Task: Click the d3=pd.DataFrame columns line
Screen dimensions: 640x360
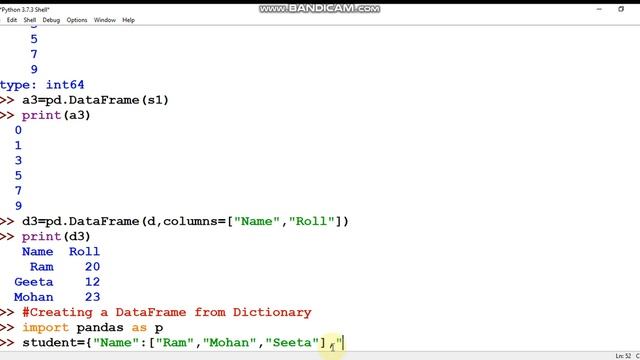Action: pyautogui.click(x=185, y=221)
